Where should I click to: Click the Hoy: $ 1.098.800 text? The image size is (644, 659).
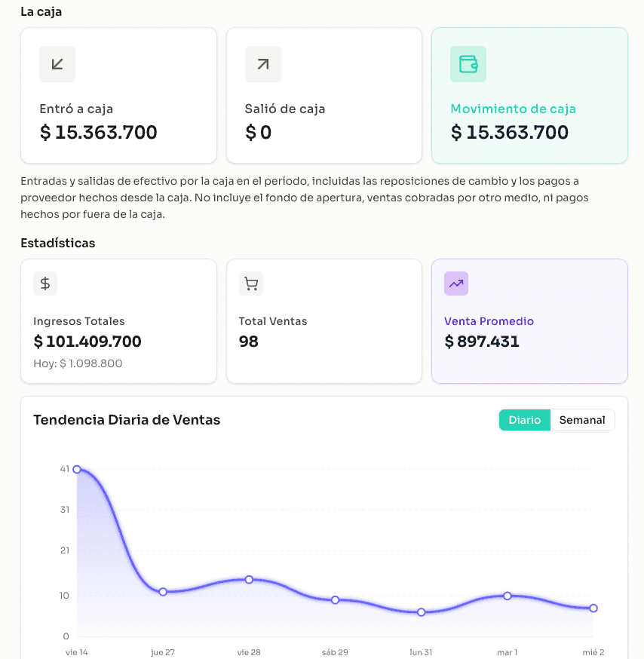[78, 363]
